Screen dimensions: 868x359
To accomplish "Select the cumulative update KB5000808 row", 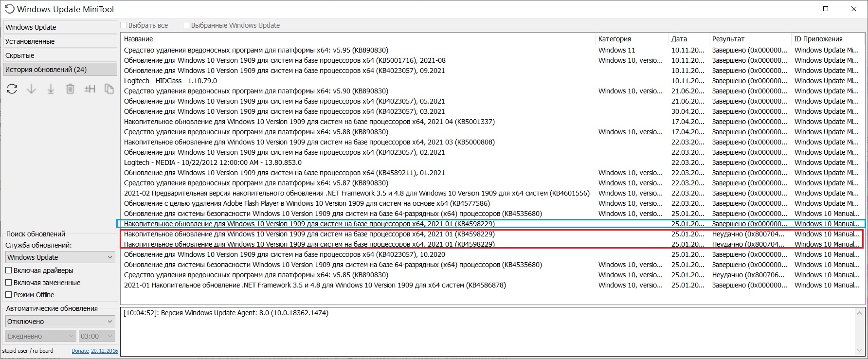I will tap(492, 142).
